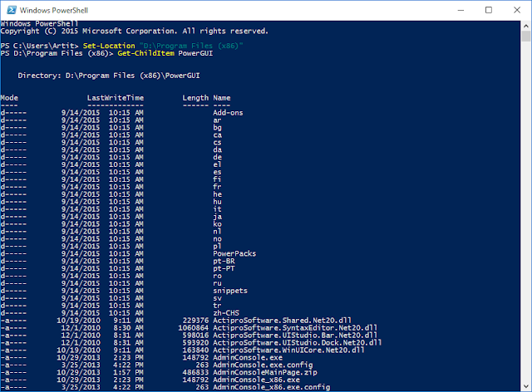
Task: Click the scrollbar up arrow
Action: [x=526, y=26]
